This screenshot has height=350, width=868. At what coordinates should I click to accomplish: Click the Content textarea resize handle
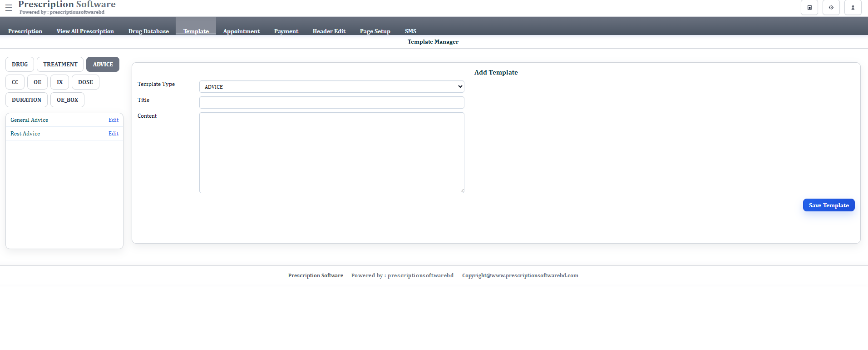[x=462, y=190]
